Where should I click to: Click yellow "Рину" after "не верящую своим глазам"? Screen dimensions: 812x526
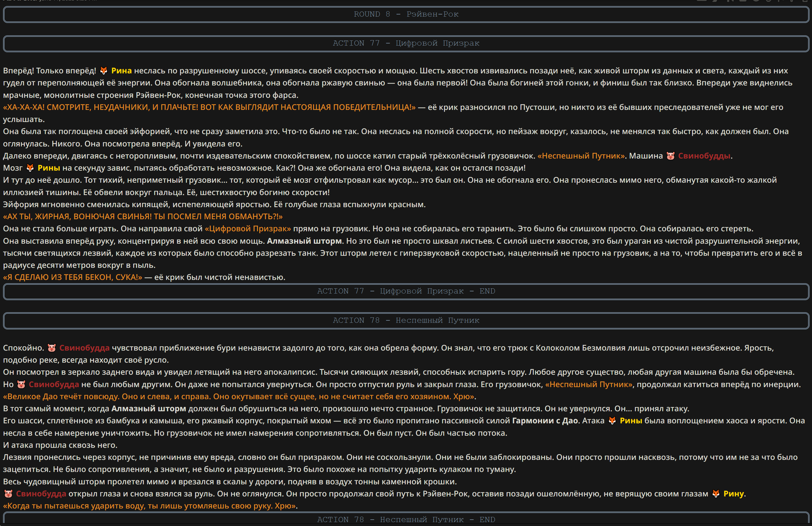point(733,494)
